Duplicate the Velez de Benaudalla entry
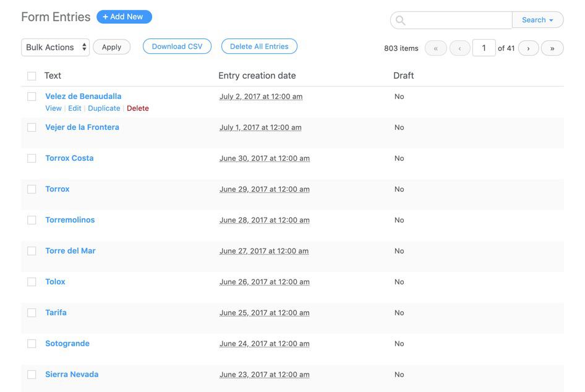Viewport: 585px width, 392px height. pyautogui.click(x=104, y=108)
